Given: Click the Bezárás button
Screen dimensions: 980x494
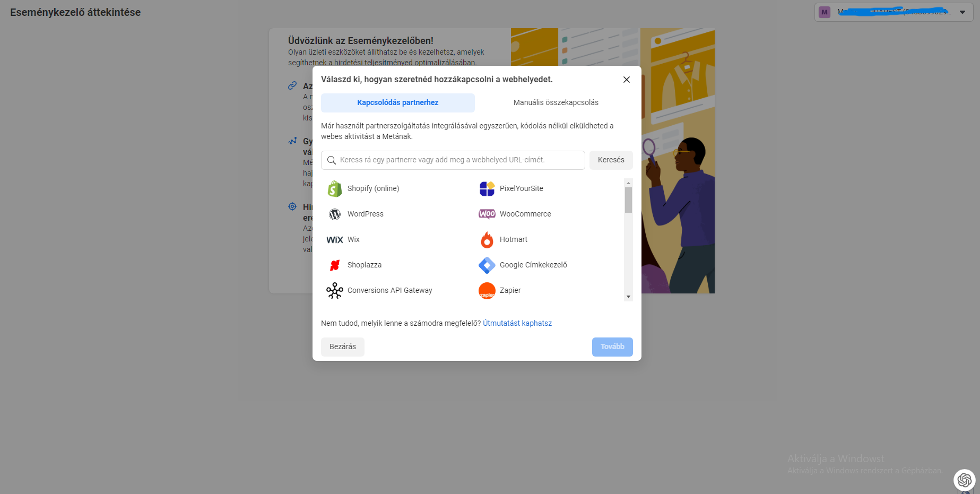Looking at the screenshot, I should pos(343,347).
